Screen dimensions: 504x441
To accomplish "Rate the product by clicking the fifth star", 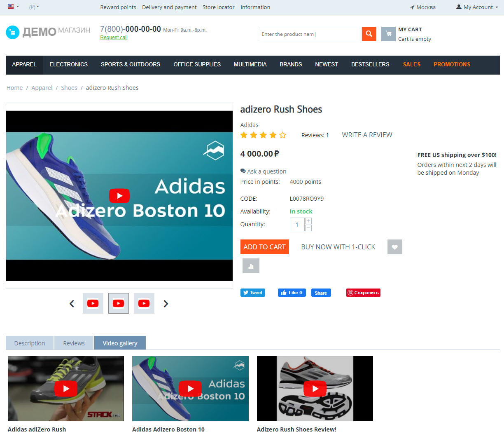I will pyautogui.click(x=282, y=135).
